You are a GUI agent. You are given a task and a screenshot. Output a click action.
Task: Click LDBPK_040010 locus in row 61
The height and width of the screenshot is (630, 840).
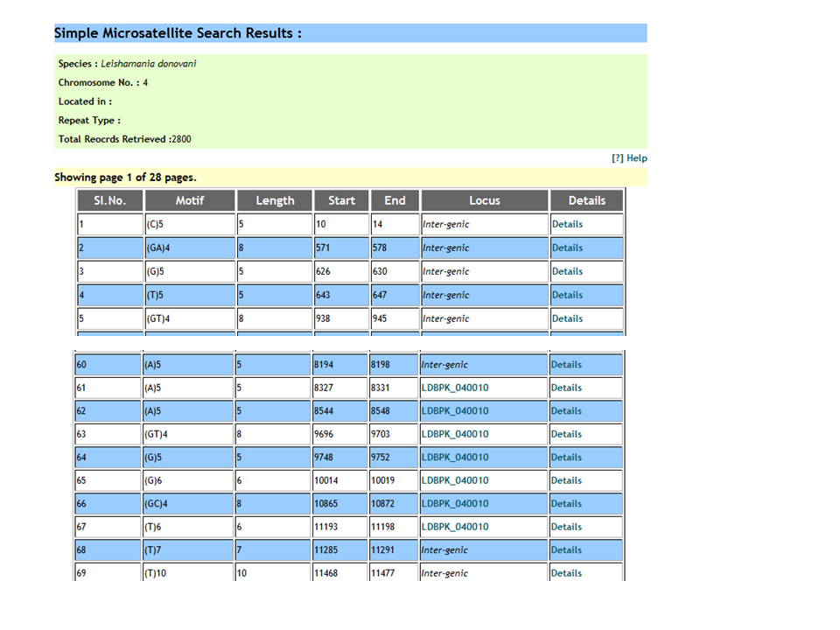455,388
